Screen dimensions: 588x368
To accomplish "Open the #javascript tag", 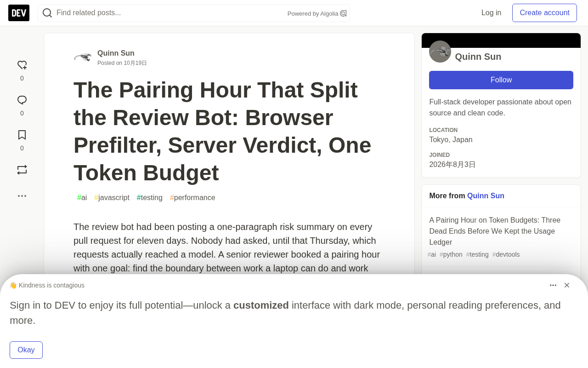I will tap(112, 198).
